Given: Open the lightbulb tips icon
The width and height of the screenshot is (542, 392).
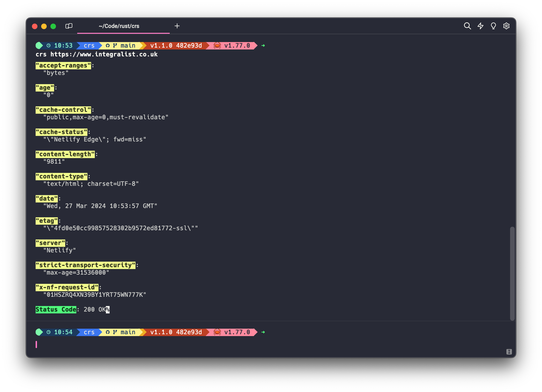Looking at the screenshot, I should point(493,26).
